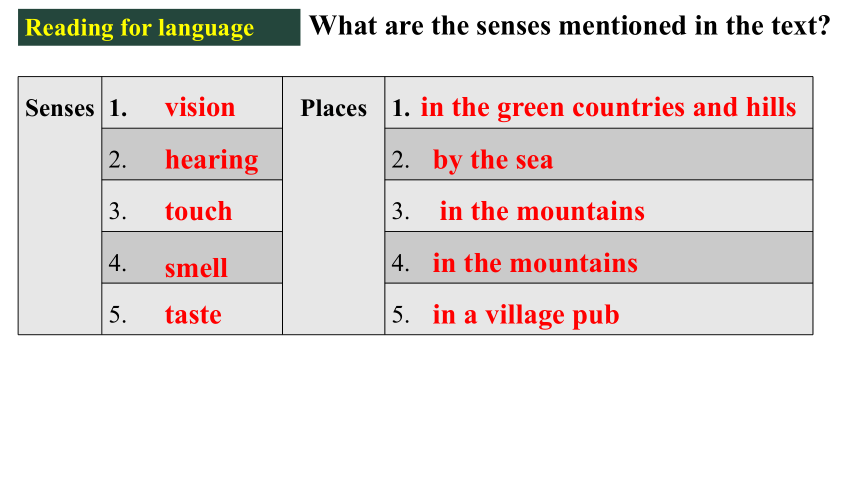Click the 'in a village pub' answer

pyautogui.click(x=526, y=315)
